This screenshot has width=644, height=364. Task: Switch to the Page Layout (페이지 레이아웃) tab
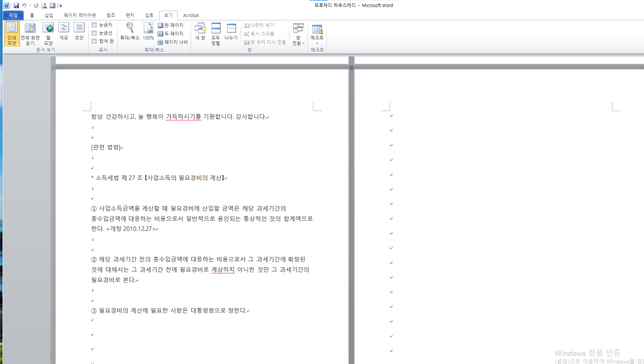click(x=80, y=15)
